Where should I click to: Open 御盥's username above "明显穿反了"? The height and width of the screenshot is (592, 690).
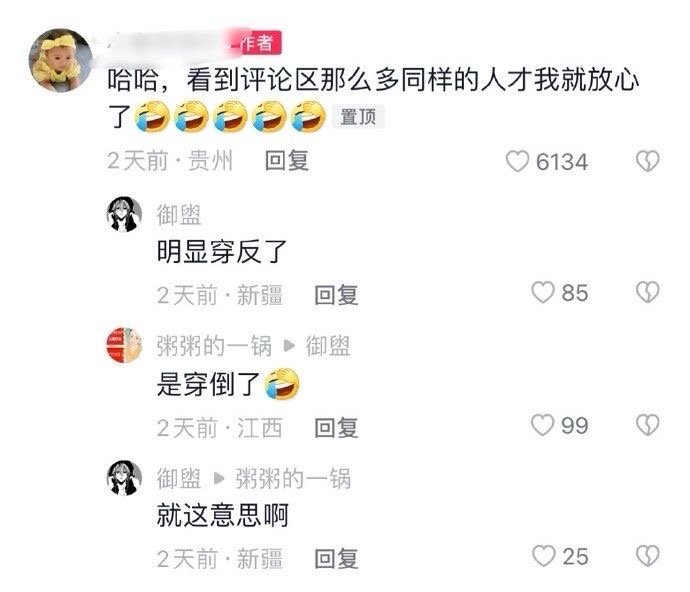click(x=179, y=215)
